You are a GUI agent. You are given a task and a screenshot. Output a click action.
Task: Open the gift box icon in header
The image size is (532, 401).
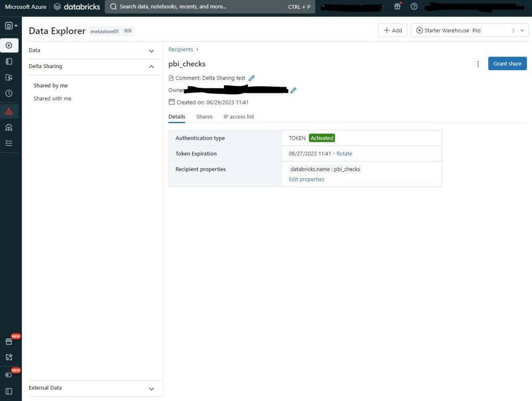click(x=397, y=7)
